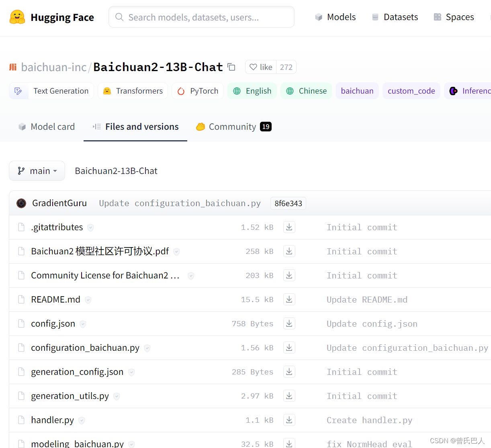
Task: Open the Update config.json commit
Action: [372, 324]
